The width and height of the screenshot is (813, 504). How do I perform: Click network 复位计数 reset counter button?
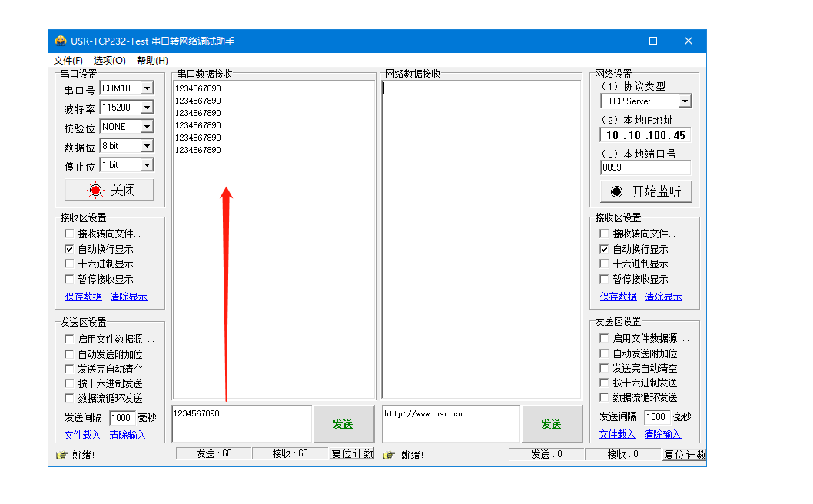pyautogui.click(x=685, y=455)
